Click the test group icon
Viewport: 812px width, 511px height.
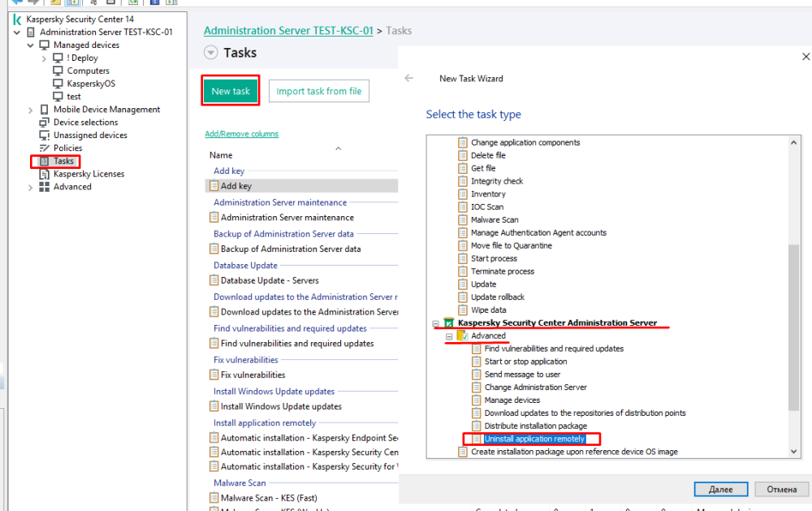pos(58,97)
